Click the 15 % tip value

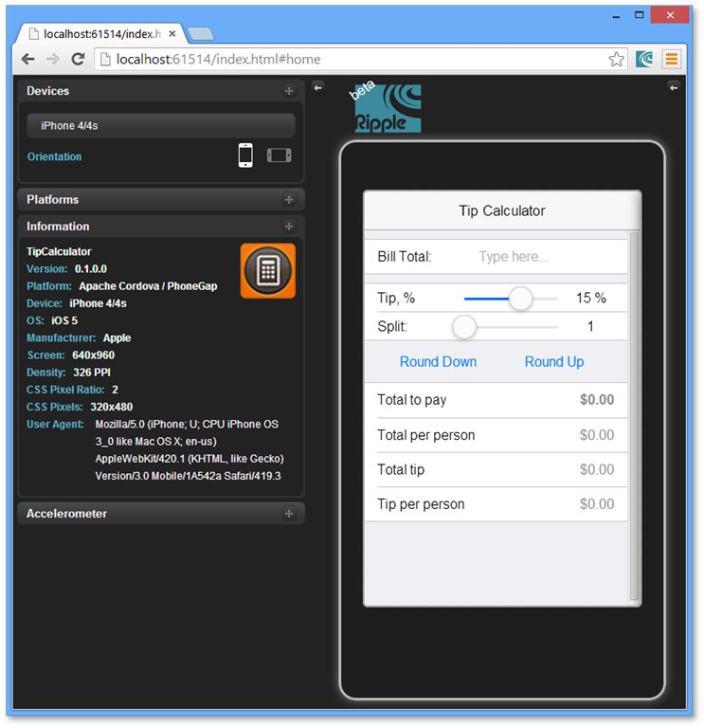(590, 298)
